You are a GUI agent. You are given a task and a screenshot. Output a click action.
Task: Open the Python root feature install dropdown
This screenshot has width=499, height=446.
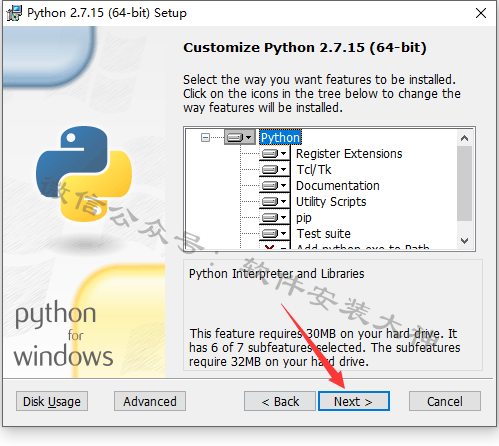coord(240,137)
